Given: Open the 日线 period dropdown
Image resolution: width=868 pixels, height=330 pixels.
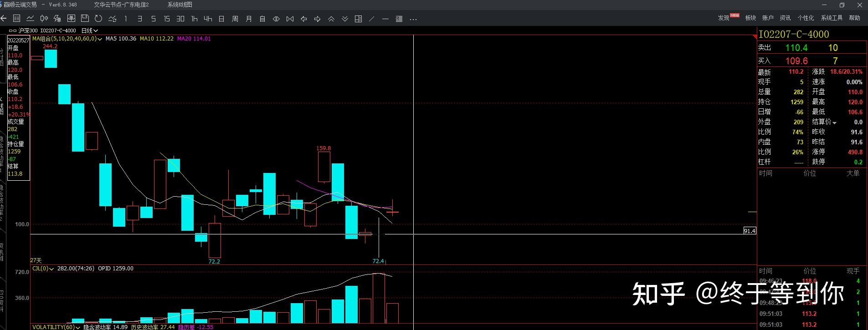Looking at the screenshot, I should tap(90, 30).
